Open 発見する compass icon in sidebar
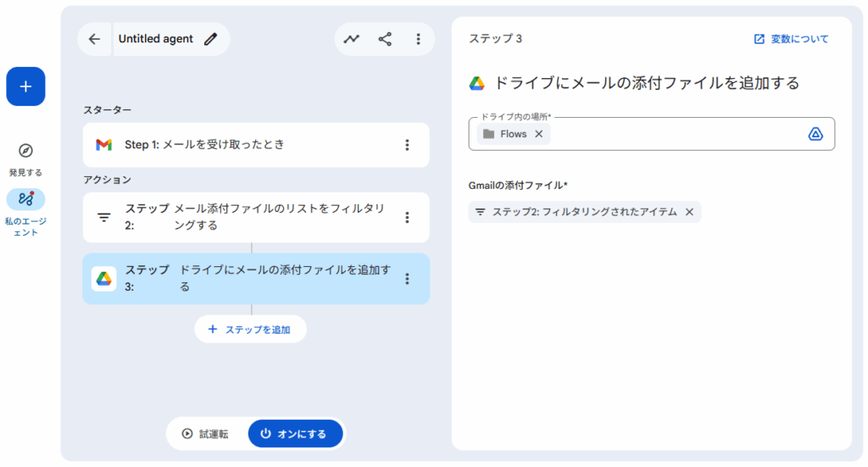Image resolution: width=868 pixels, height=467 pixels. pyautogui.click(x=25, y=151)
